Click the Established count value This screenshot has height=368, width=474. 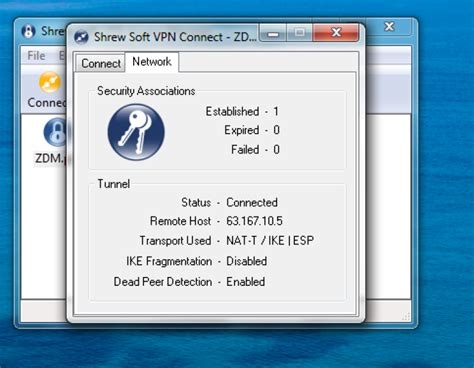pyautogui.click(x=276, y=111)
